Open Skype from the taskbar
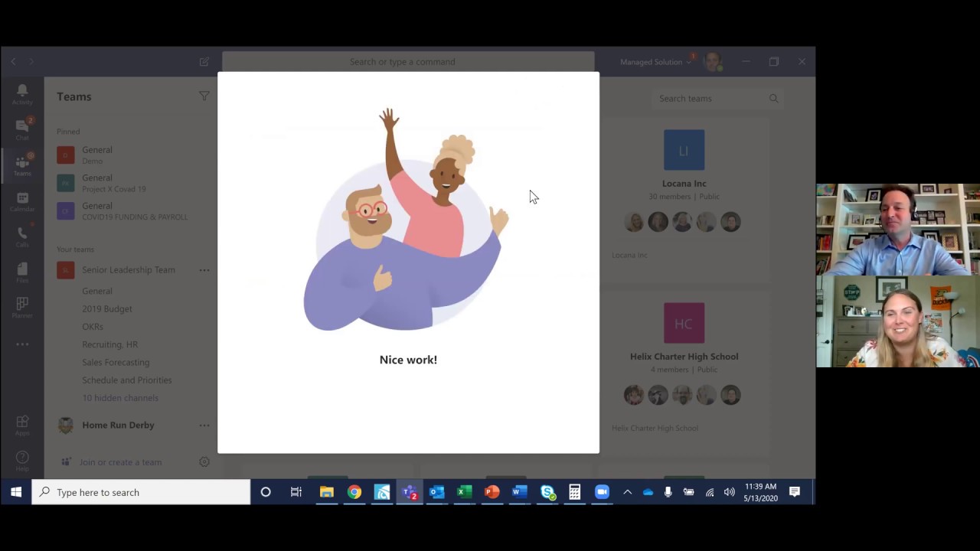This screenshot has width=980, height=551. click(x=547, y=492)
